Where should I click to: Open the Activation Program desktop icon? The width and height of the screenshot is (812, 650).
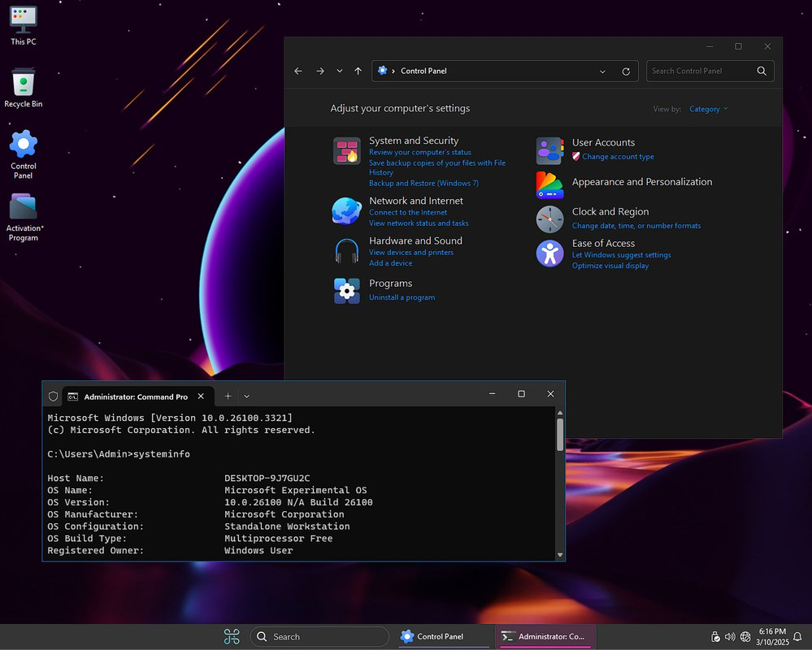pos(24,218)
